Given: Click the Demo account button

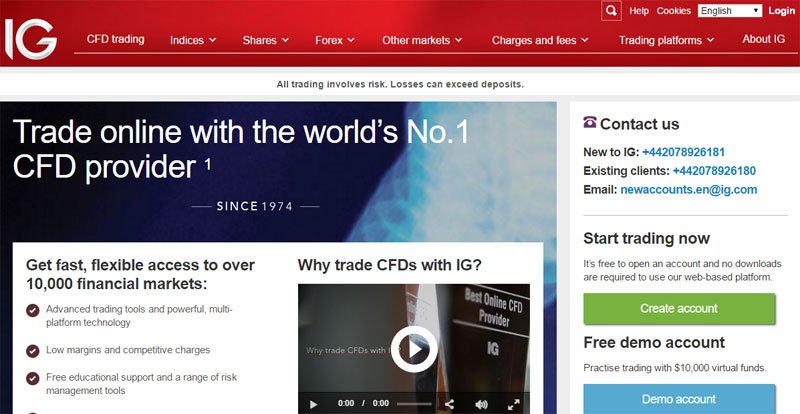Looking at the screenshot, I should [679, 399].
